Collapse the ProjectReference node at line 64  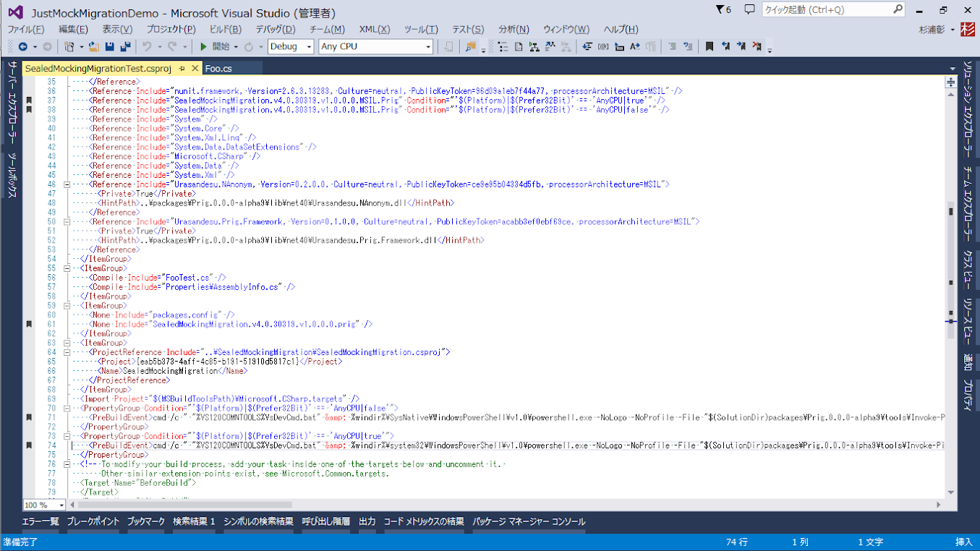click(x=67, y=352)
